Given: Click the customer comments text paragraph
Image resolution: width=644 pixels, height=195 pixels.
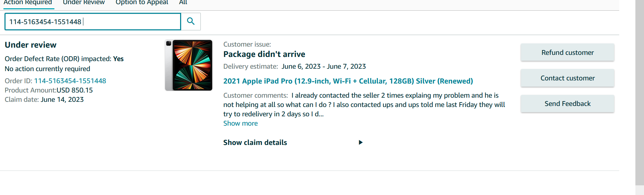Looking at the screenshot, I should (x=364, y=105).
